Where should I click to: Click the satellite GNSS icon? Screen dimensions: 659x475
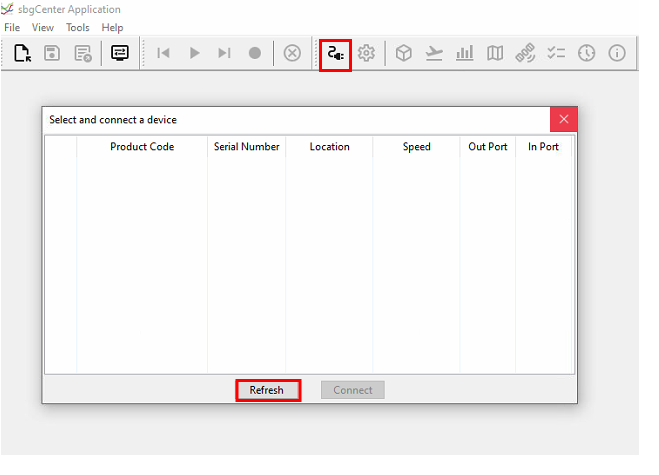[x=525, y=53]
